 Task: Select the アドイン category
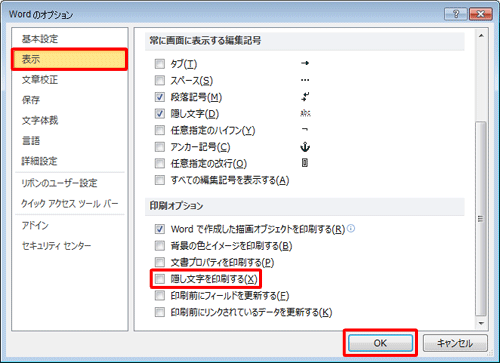pyautogui.click(x=35, y=226)
